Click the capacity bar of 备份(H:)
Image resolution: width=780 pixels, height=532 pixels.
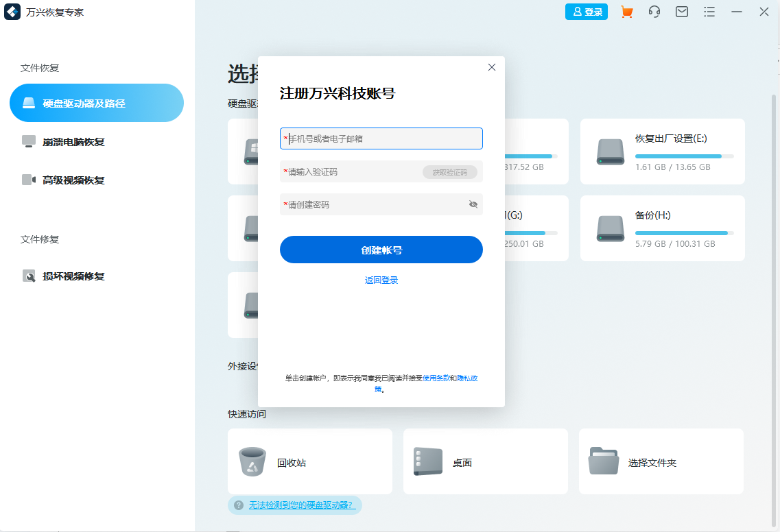tap(685, 233)
